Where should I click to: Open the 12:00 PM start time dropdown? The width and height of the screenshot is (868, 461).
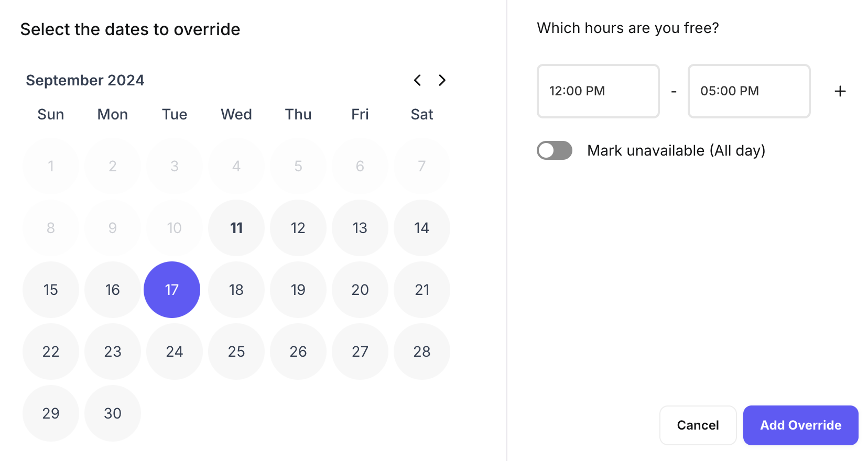tap(598, 91)
